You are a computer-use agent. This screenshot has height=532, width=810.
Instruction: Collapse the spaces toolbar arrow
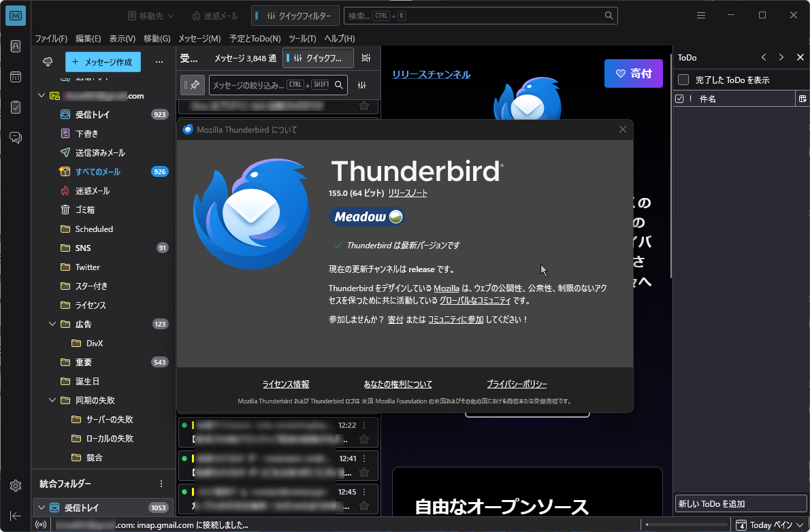(x=16, y=516)
